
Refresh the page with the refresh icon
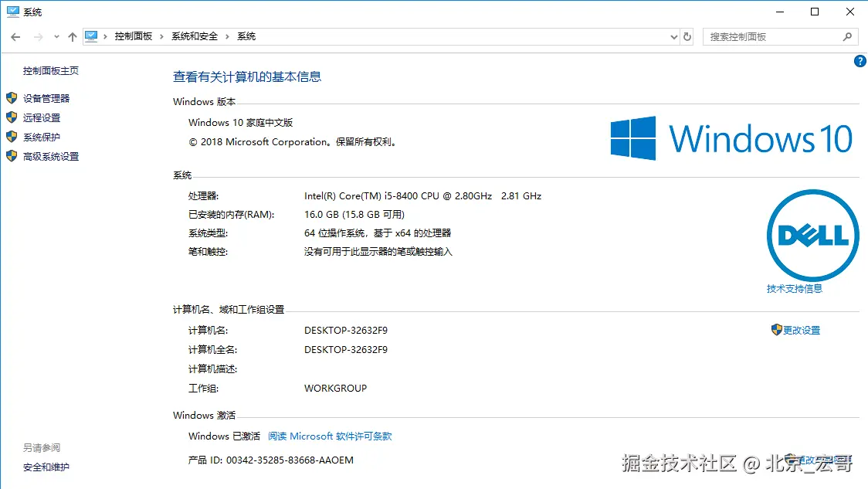(687, 36)
